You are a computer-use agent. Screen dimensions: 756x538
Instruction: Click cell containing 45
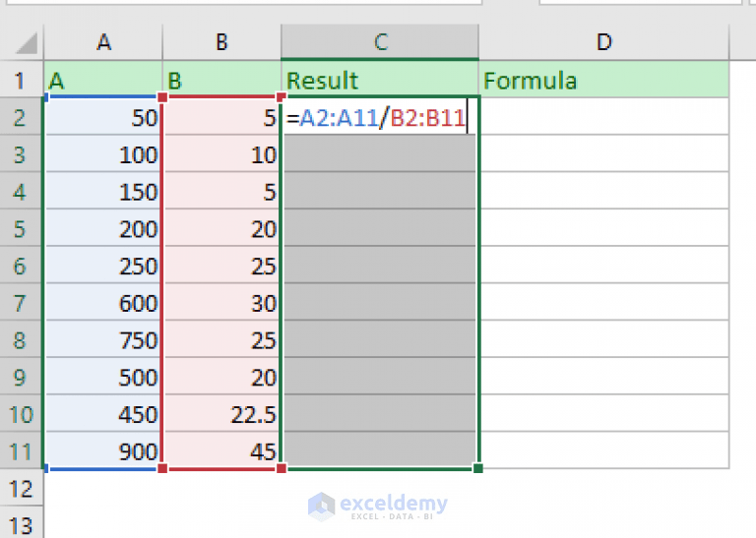[221, 450]
